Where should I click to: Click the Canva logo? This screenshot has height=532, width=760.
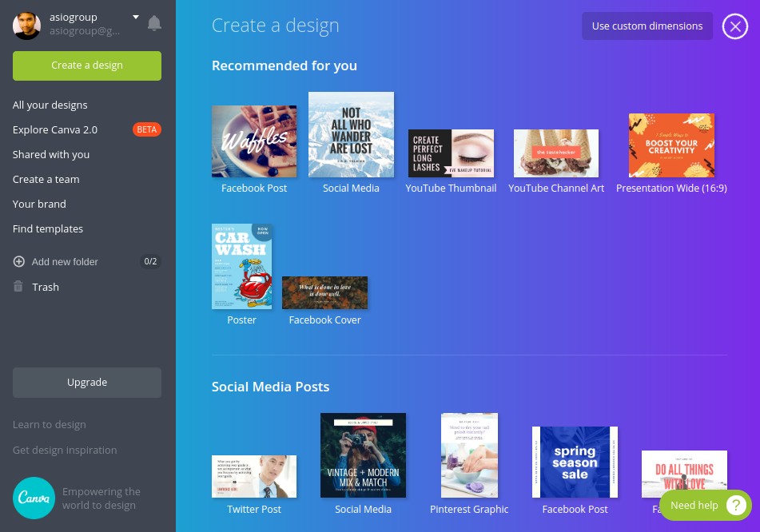(x=34, y=498)
